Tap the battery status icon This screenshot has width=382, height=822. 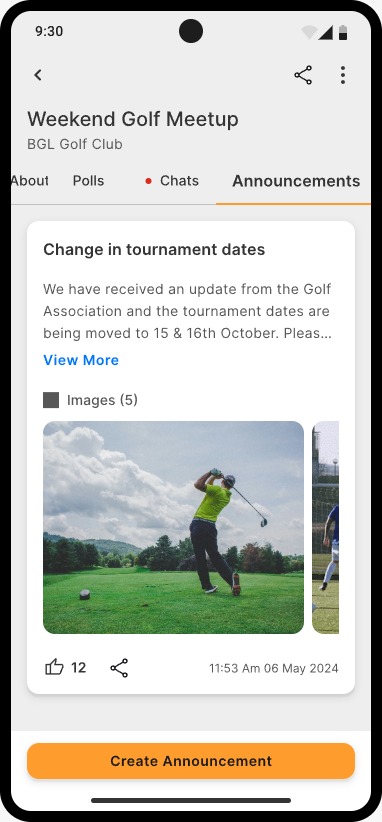pyautogui.click(x=343, y=33)
